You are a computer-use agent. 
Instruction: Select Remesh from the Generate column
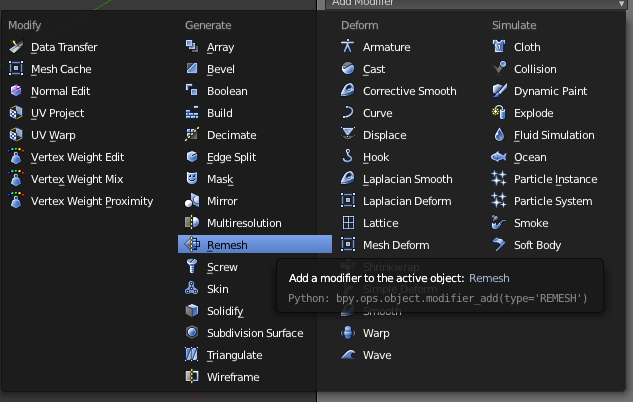point(227,245)
